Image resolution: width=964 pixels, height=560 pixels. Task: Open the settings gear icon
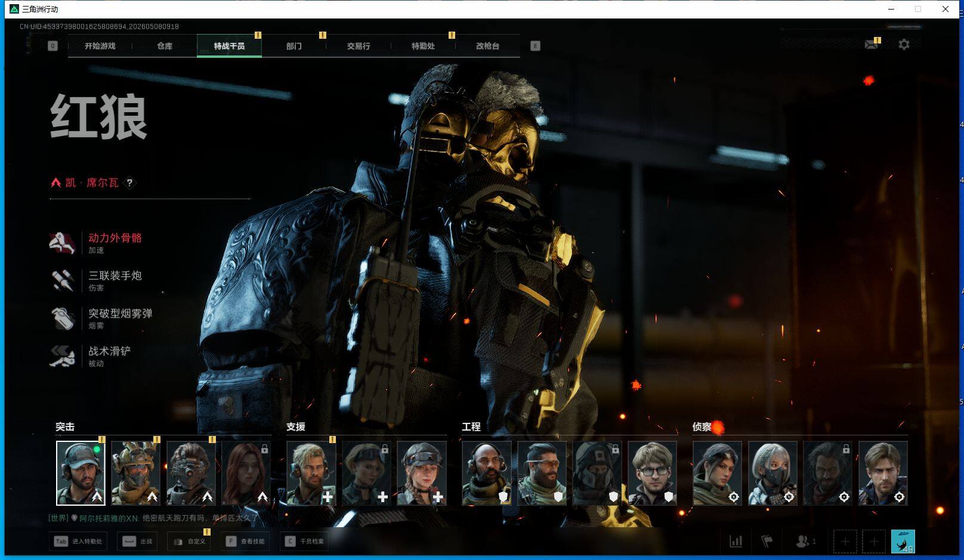pos(904,45)
